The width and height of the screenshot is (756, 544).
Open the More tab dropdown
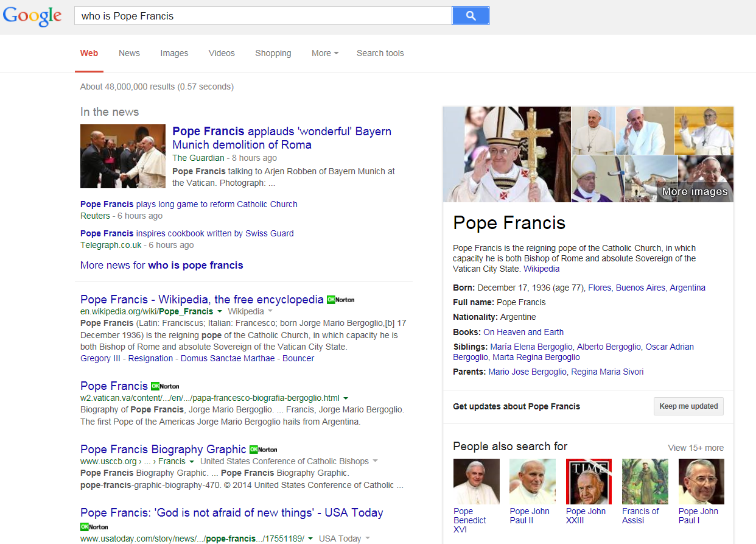[x=325, y=53]
